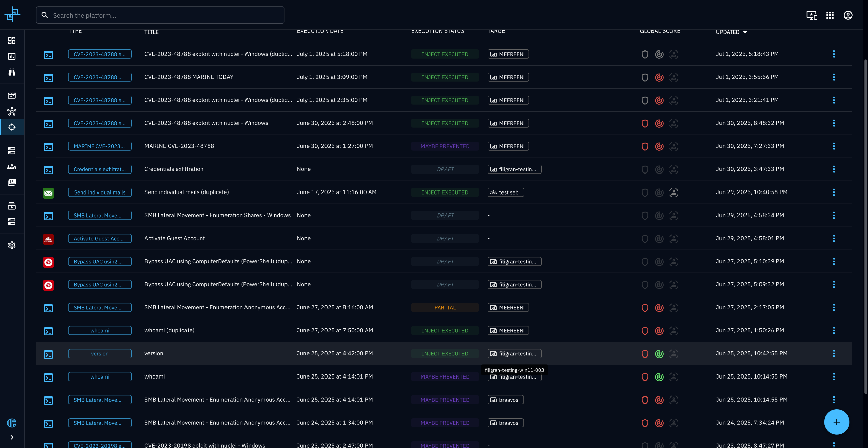Sort by the TITLE column header
The height and width of the screenshot is (448, 868).
(x=151, y=32)
